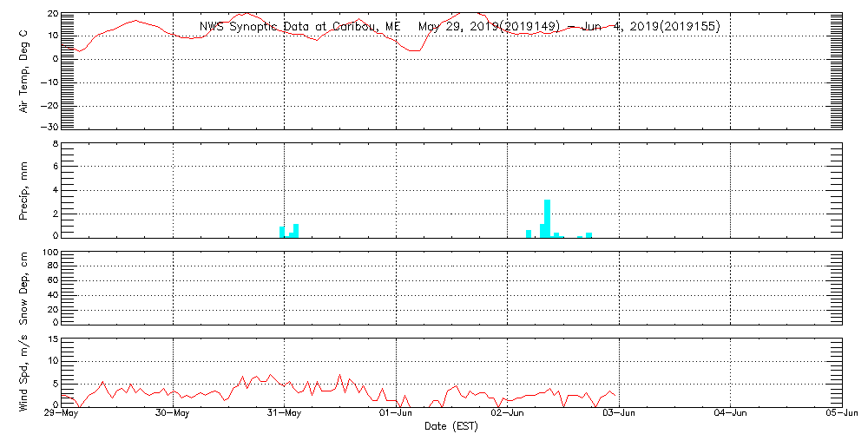Screen dimensions: 868x434
Task: Select the 03-Jun date tick label
Action: pyautogui.click(x=619, y=415)
